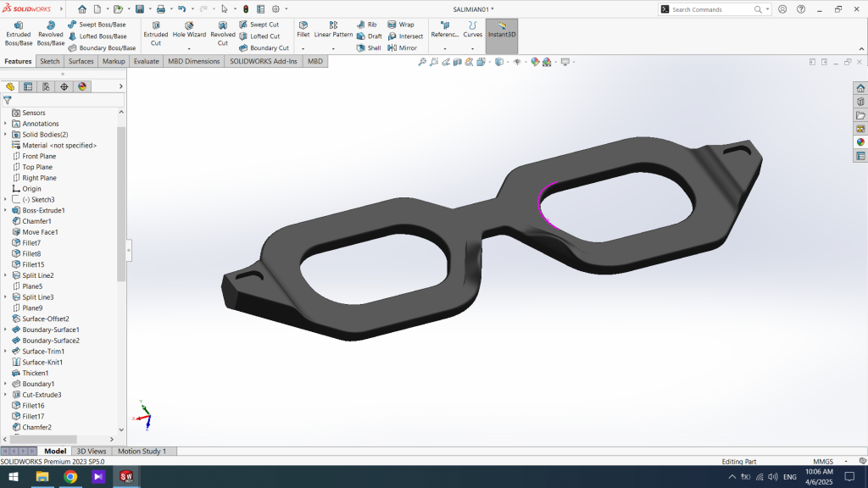
Task: Switch to the Surfaces tab
Action: (81, 61)
